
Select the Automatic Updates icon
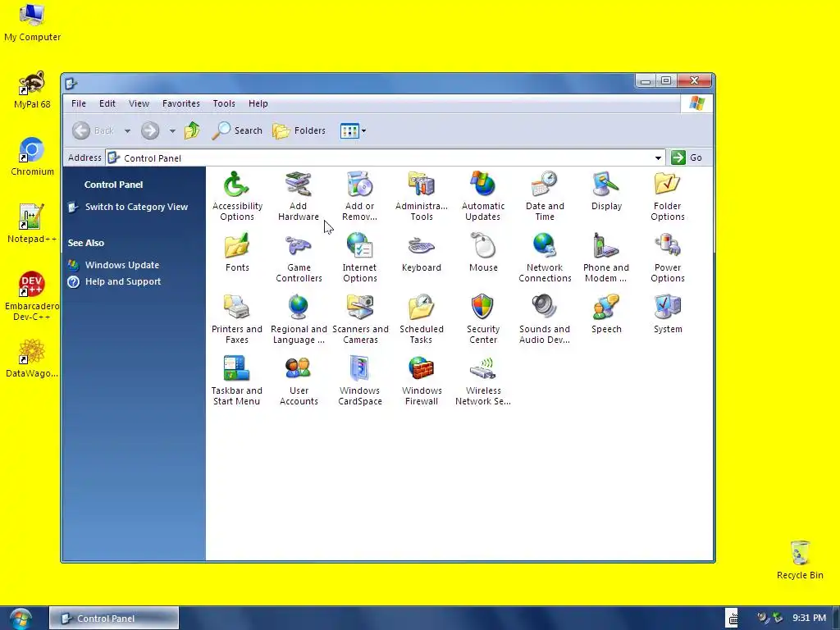pos(482,196)
